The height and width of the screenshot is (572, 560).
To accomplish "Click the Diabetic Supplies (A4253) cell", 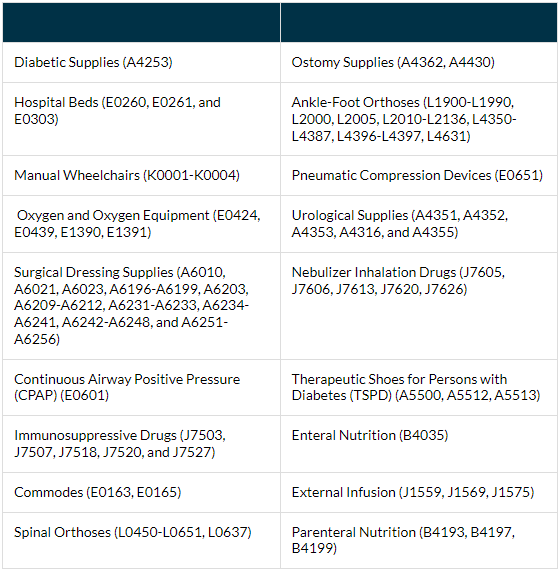I will [x=142, y=62].
